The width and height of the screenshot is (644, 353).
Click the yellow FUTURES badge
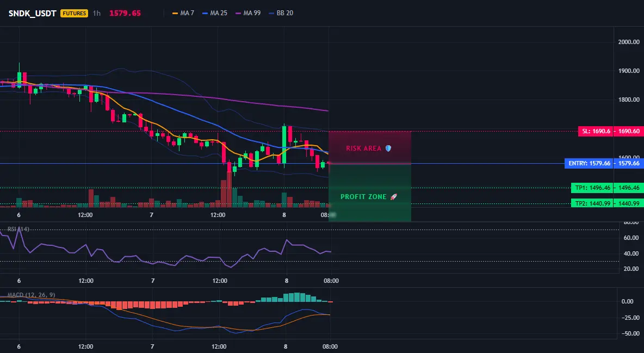[x=75, y=13]
